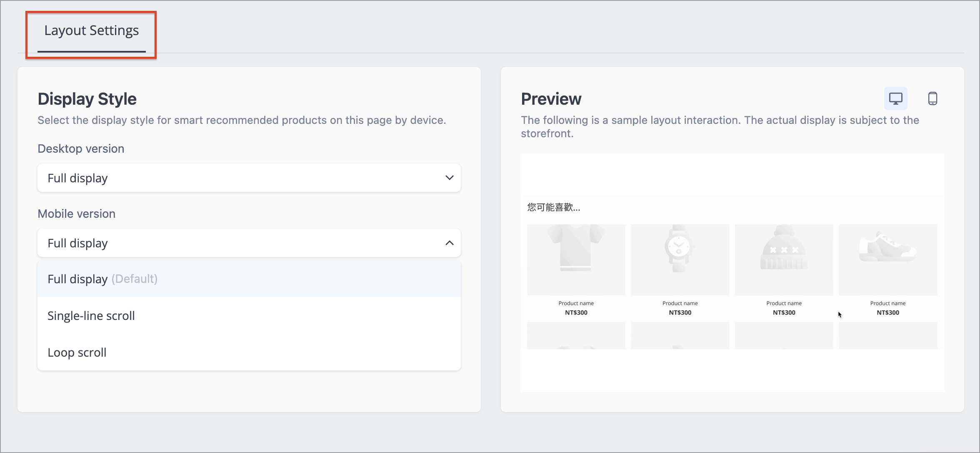Click first Product name label under T-shirt
This screenshot has height=453, width=980.
tap(576, 303)
